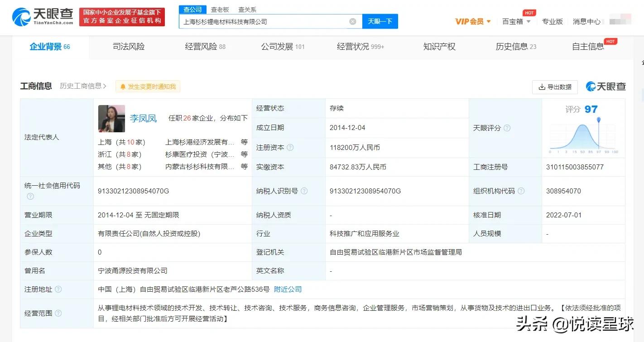Viewport: 644px width, 342px height.
Task: Click the registration number 310115003855077
Action: 575,167
